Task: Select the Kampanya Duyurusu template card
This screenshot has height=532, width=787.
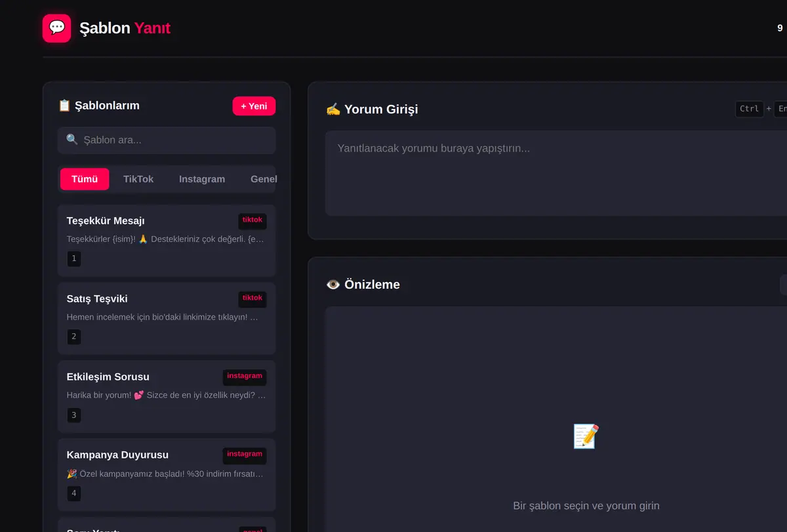Action: (x=167, y=474)
